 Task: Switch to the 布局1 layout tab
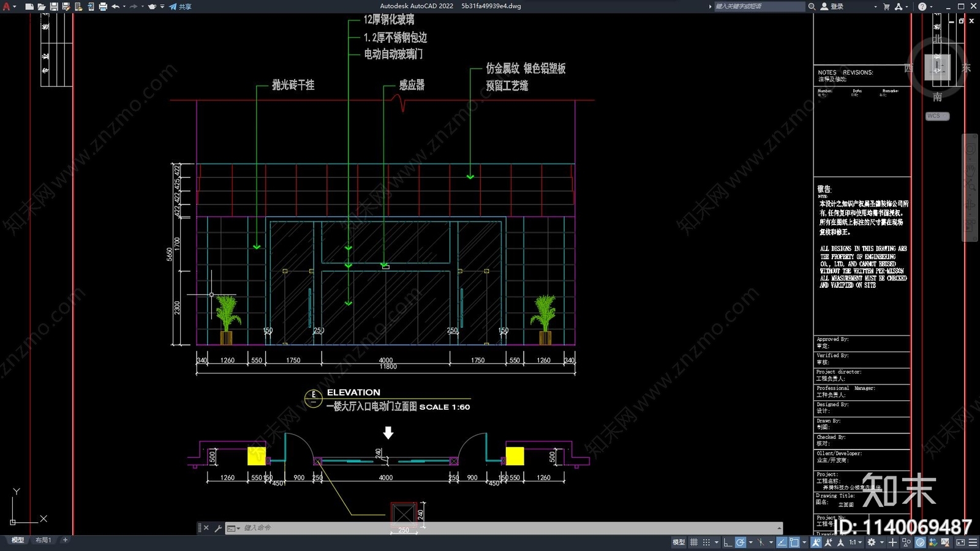pyautogui.click(x=43, y=540)
